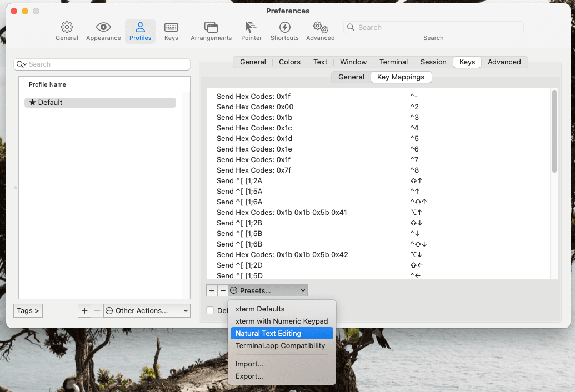Switch to the Window tab
The width and height of the screenshot is (575, 392).
pos(353,62)
